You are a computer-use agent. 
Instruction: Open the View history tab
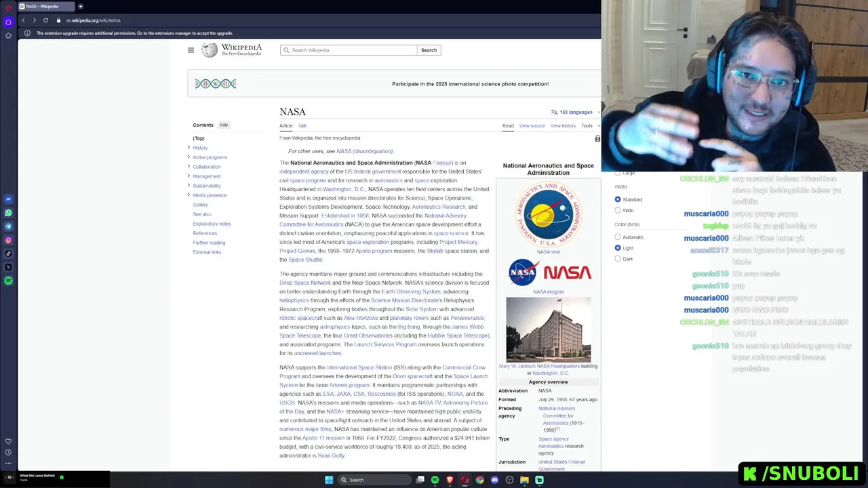coord(563,125)
